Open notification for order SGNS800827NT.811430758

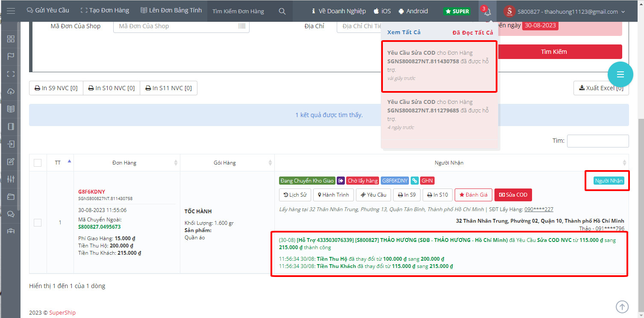pos(439,66)
